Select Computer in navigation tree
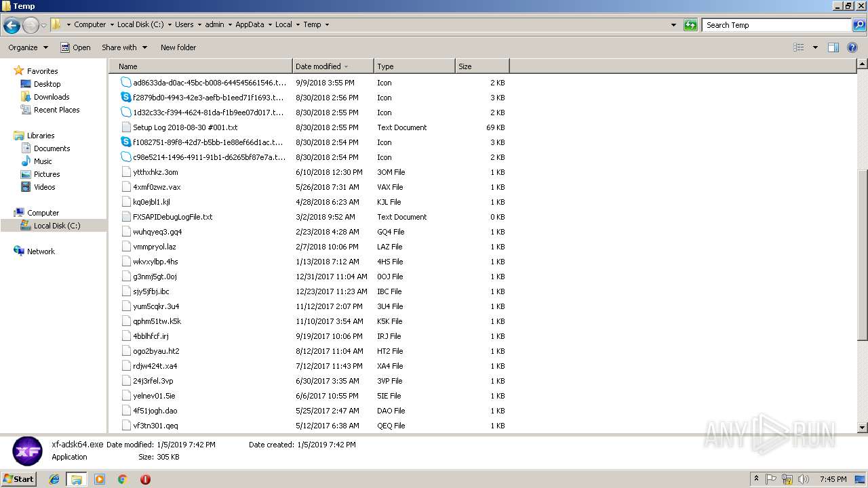868x488 pixels. pos(43,213)
